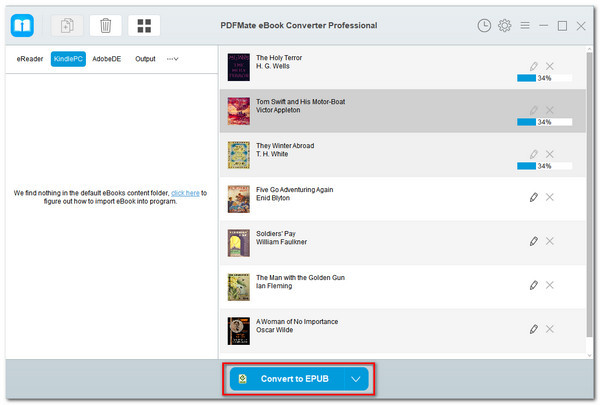Viewport: 600px width, 405px height.
Task: Edit metadata for A Woman of No Importance
Action: [x=533, y=329]
